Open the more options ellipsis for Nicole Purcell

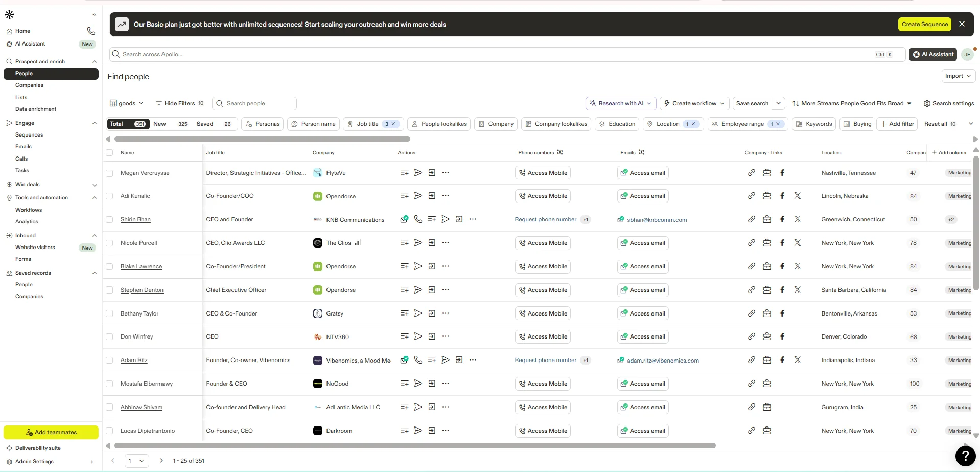[x=445, y=243]
